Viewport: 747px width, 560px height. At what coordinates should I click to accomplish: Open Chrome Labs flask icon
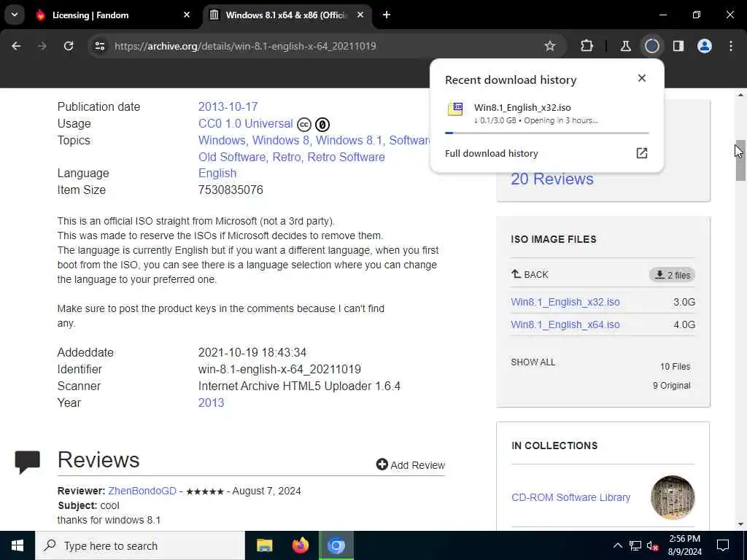click(x=625, y=46)
